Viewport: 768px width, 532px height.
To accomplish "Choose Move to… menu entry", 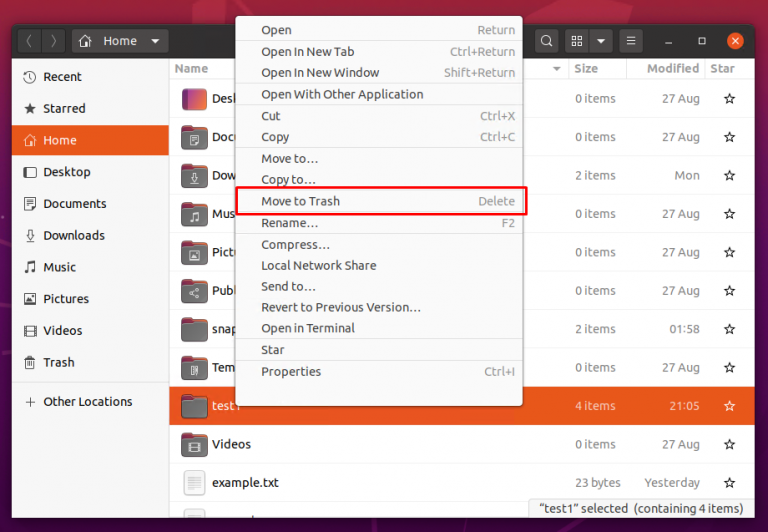I will 379,159.
